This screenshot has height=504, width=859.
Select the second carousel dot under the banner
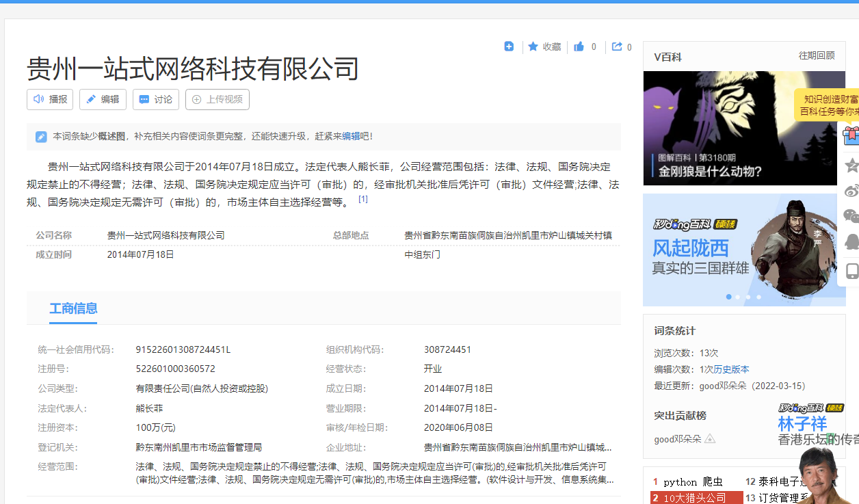point(738,297)
